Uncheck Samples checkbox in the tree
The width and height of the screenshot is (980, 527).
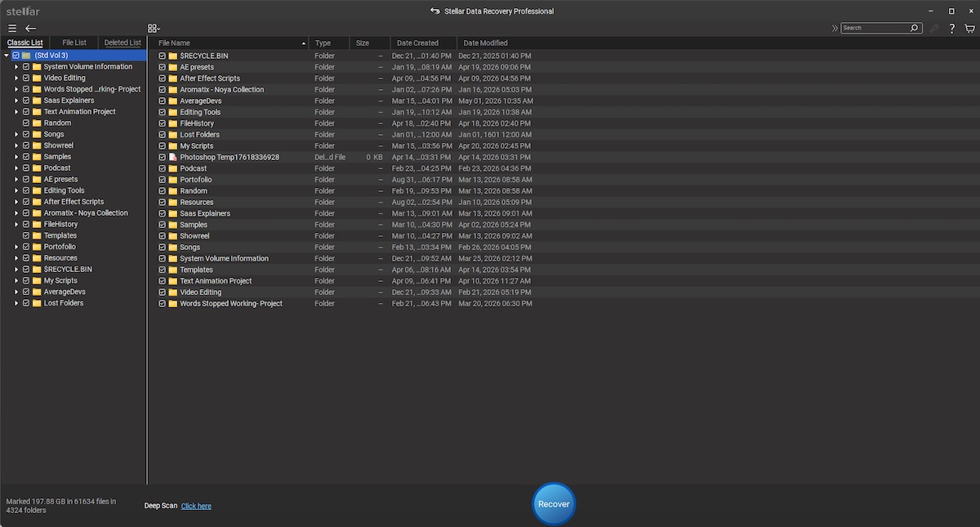point(26,157)
